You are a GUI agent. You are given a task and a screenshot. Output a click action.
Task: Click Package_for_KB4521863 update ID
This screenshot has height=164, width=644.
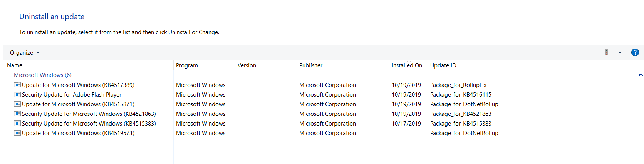point(461,114)
